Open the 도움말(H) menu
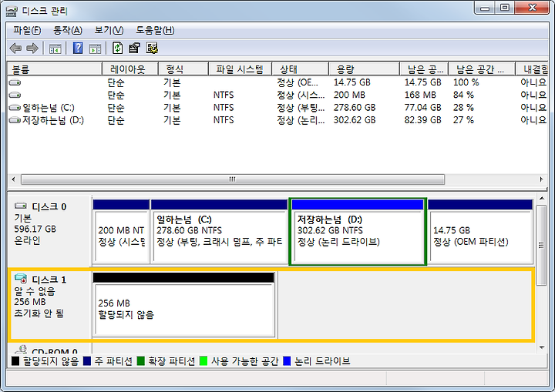Image resolution: width=555 pixels, height=392 pixels. tap(155, 31)
